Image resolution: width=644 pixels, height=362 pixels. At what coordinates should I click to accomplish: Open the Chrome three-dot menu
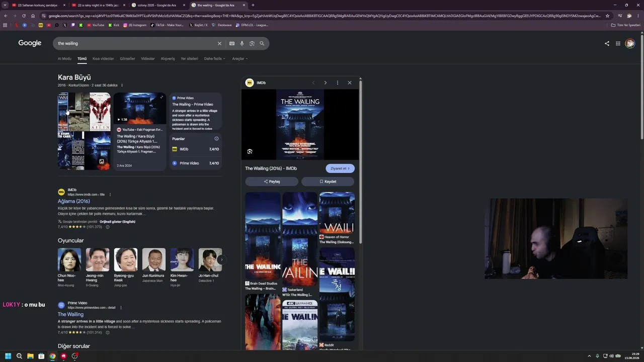coord(638,16)
